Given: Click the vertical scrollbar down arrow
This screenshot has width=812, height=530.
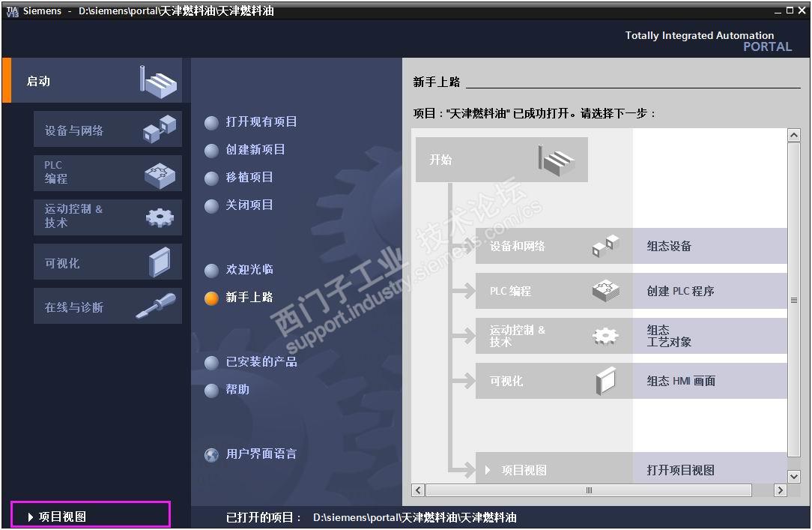Looking at the screenshot, I should pos(793,476).
